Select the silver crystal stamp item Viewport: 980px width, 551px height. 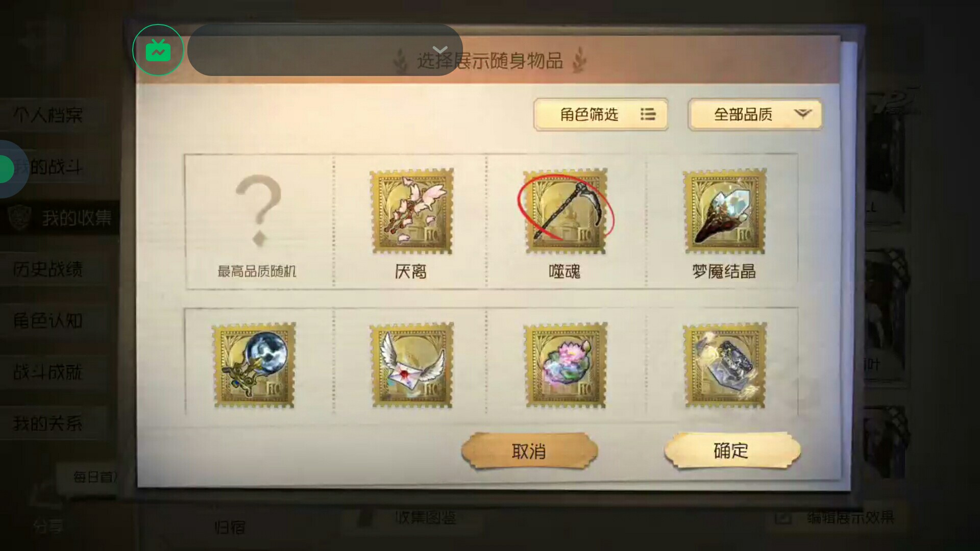click(725, 365)
